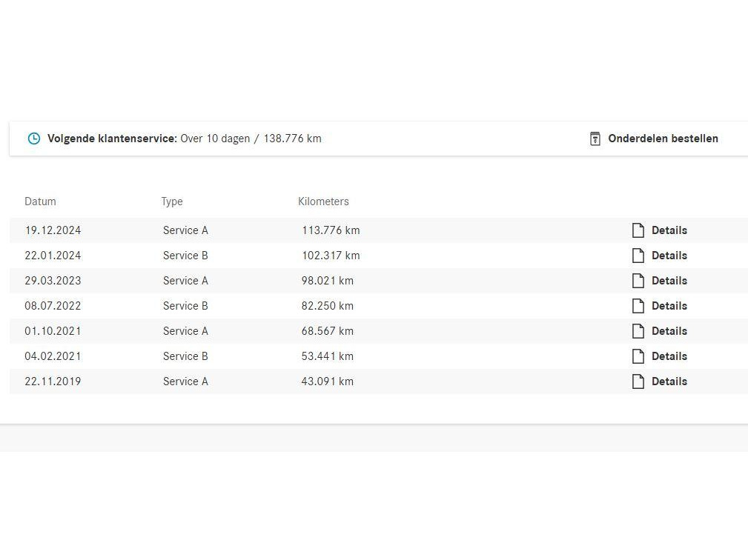Viewport: 748px width, 560px height.
Task: Click the Datum column header
Action: coord(40,201)
